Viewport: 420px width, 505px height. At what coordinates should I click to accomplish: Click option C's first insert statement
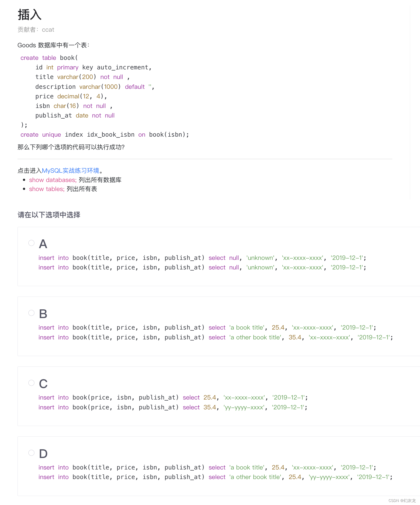click(173, 397)
